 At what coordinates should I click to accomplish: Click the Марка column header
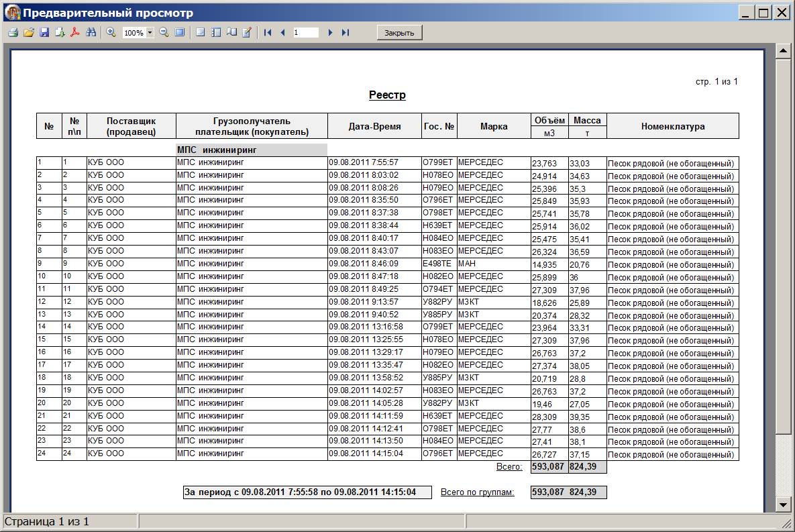[x=494, y=126]
